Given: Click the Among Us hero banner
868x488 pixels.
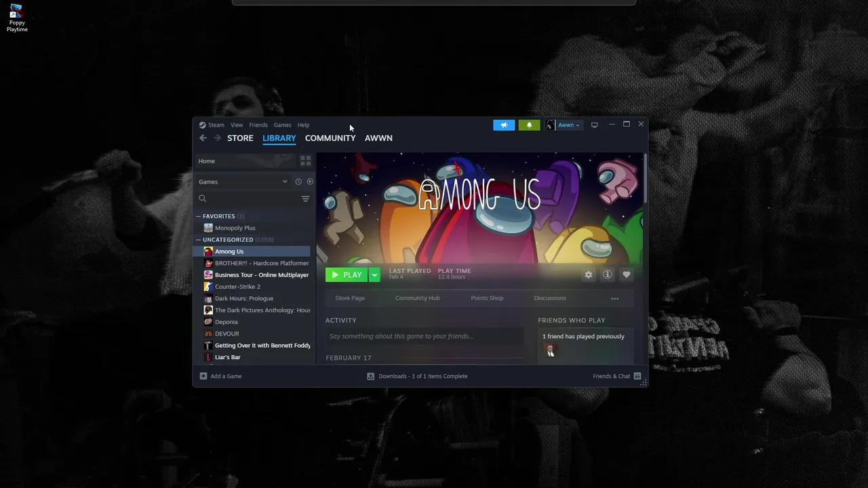Looking at the screenshot, I should (x=479, y=207).
